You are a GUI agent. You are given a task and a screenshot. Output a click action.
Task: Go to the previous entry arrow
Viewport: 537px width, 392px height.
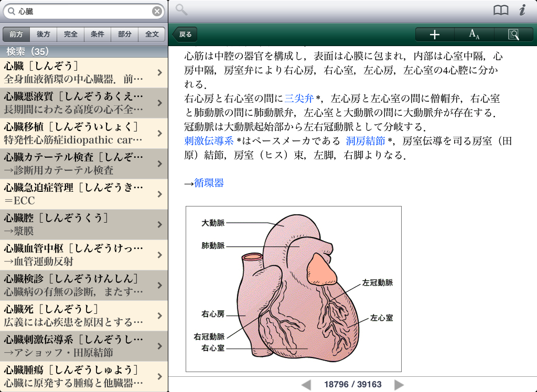(x=306, y=385)
